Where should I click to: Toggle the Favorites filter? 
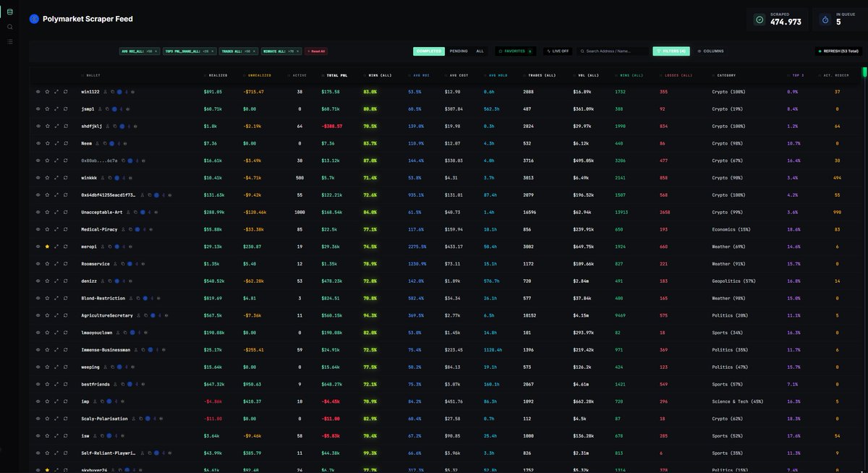[516, 51]
